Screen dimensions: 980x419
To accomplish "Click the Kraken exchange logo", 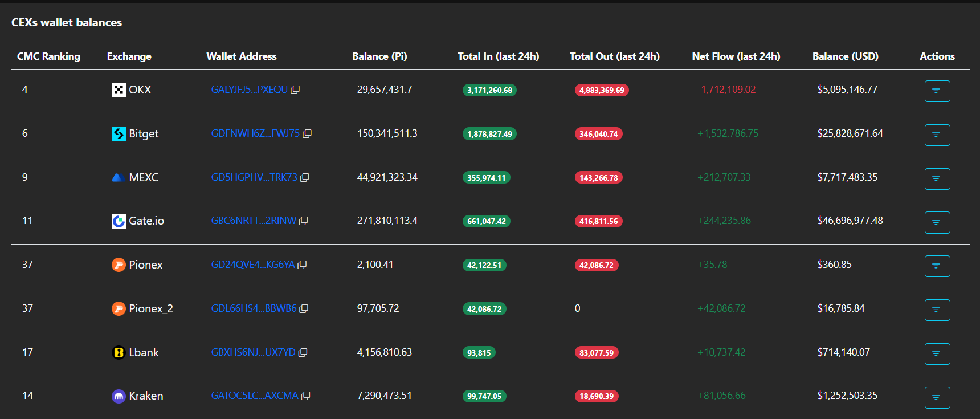I will [x=119, y=396].
